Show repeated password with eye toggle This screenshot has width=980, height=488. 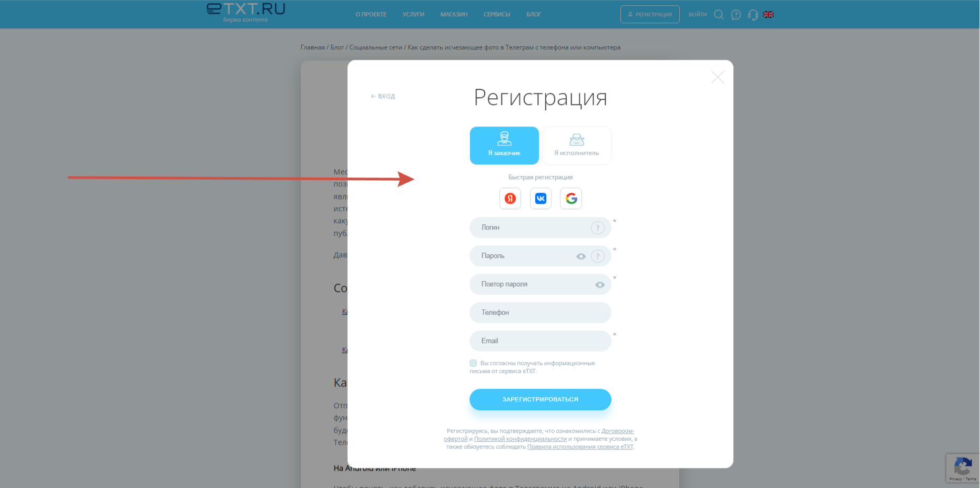pyautogui.click(x=599, y=285)
